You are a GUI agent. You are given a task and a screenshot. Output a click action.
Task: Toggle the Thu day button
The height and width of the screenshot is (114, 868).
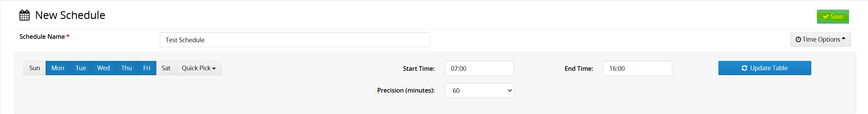126,68
